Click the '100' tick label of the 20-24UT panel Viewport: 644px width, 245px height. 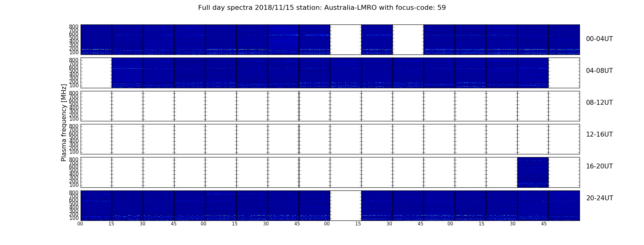click(x=74, y=218)
